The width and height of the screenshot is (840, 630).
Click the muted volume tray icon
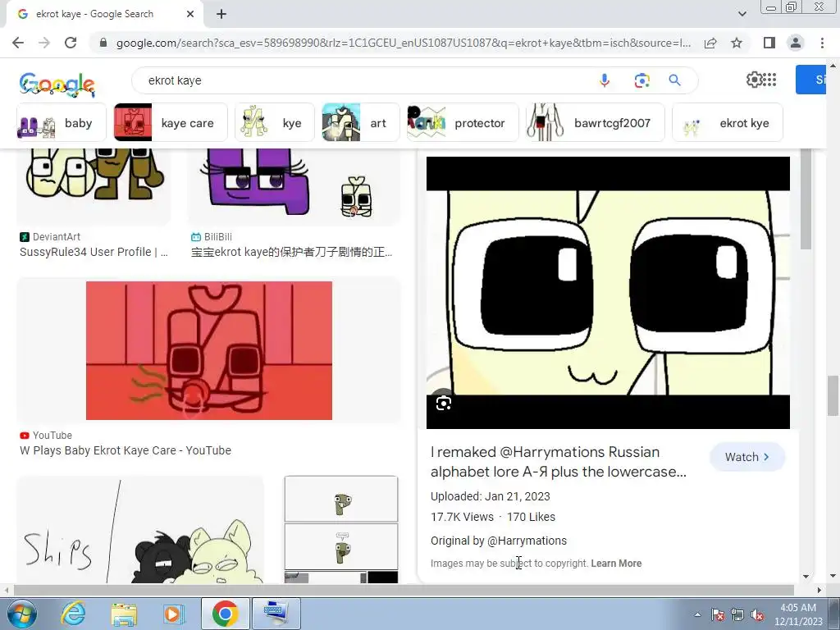pyautogui.click(x=757, y=615)
